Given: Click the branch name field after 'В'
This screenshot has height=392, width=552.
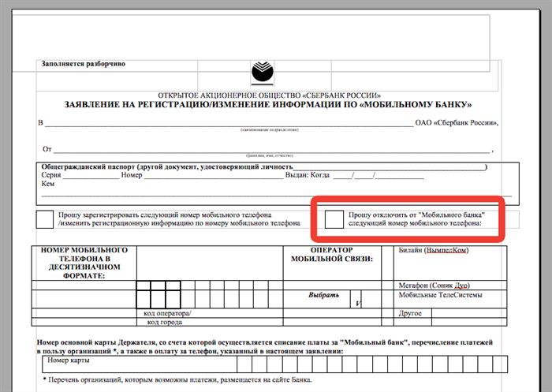Looking at the screenshot, I should pyautogui.click(x=229, y=122).
